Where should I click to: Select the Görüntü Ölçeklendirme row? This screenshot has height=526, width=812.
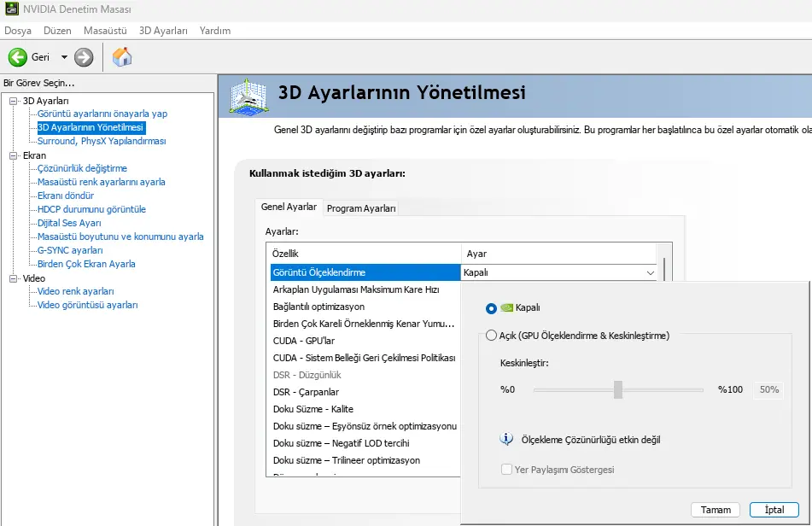365,272
